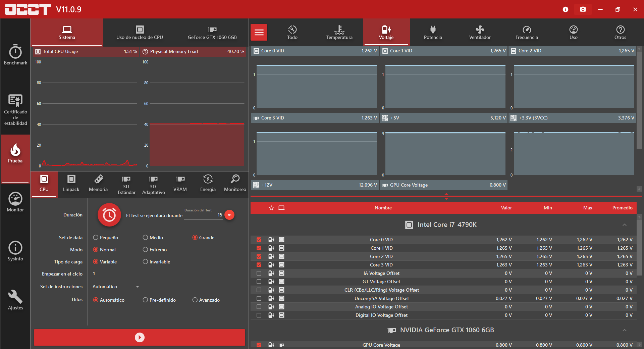The image size is (644, 349).
Task: Click red down arrow on panel splitter
Action: pyautogui.click(x=446, y=199)
